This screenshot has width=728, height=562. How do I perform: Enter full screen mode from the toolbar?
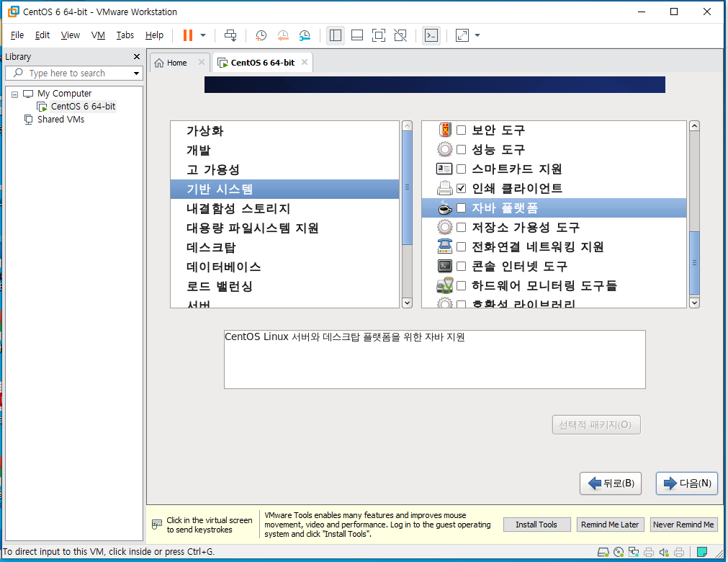tap(379, 35)
